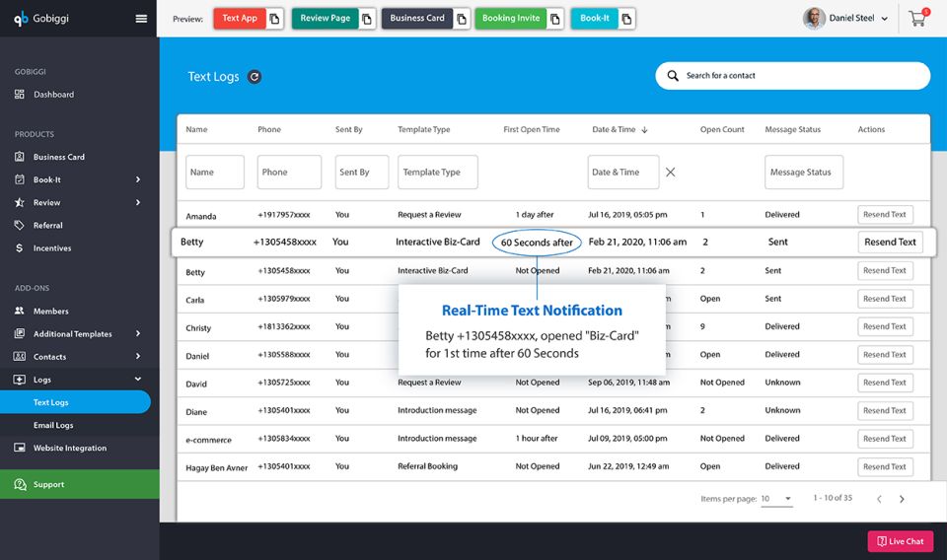This screenshot has height=560, width=947.
Task: Click the search magnifier icon
Action: (672, 76)
